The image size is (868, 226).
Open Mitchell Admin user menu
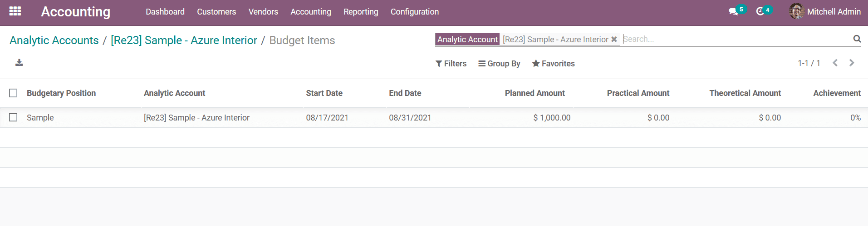point(825,12)
